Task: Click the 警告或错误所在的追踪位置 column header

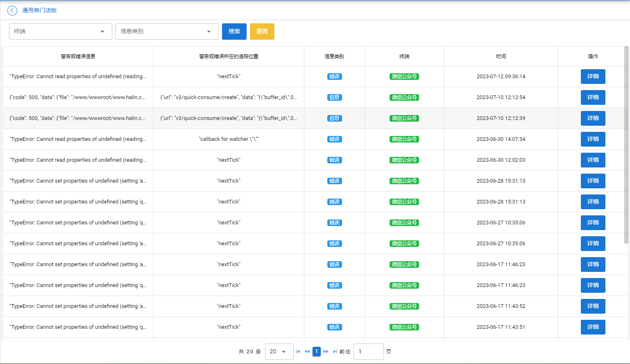Action: pyautogui.click(x=229, y=57)
